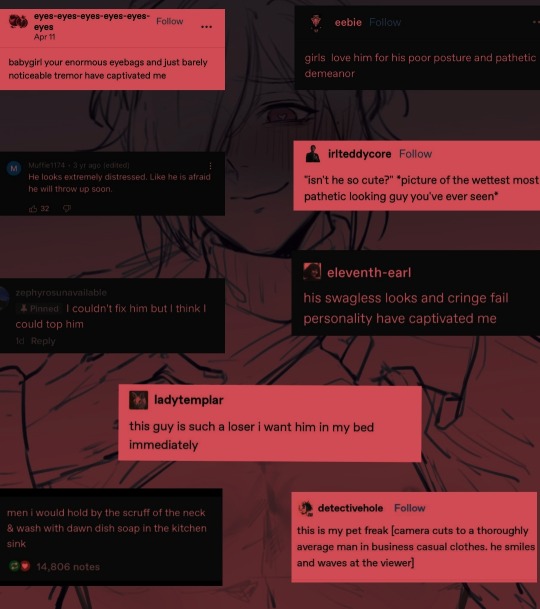Image resolution: width=540 pixels, height=609 pixels.
Task: Click detectivehole's avatar icon
Action: click(305, 508)
